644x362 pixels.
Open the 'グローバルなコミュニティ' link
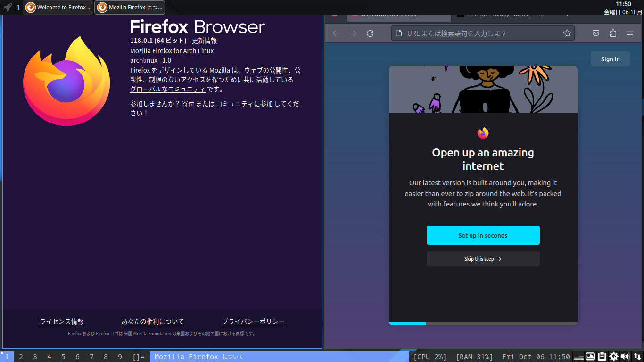click(x=168, y=89)
